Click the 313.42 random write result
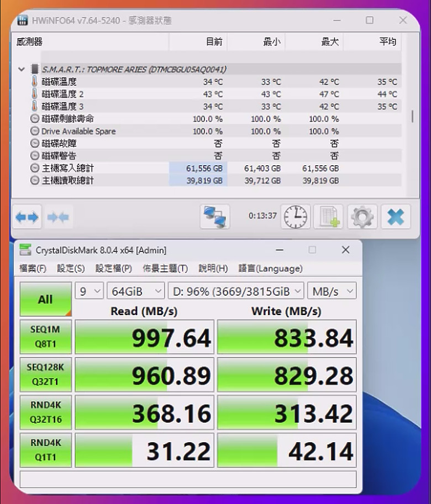The height and width of the screenshot is (504, 431). [x=287, y=412]
